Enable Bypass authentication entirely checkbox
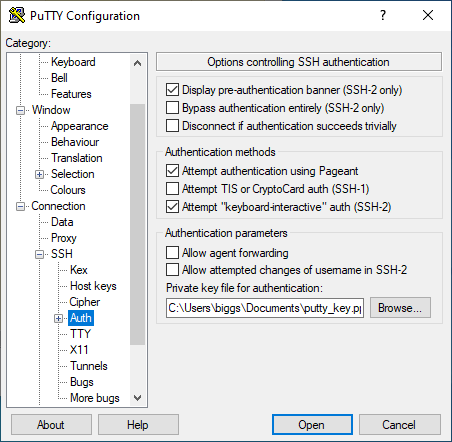The width and height of the screenshot is (452, 442). point(172,108)
